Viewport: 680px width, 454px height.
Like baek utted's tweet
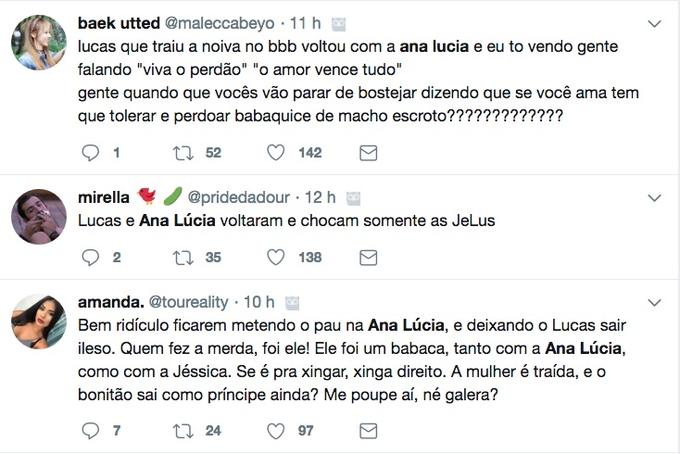[276, 153]
